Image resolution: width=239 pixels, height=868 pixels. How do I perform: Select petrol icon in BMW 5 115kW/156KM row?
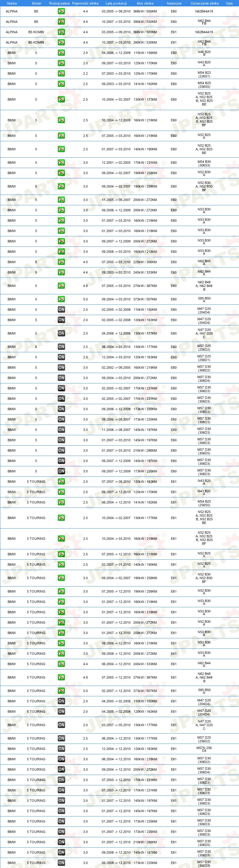coord(61,52)
